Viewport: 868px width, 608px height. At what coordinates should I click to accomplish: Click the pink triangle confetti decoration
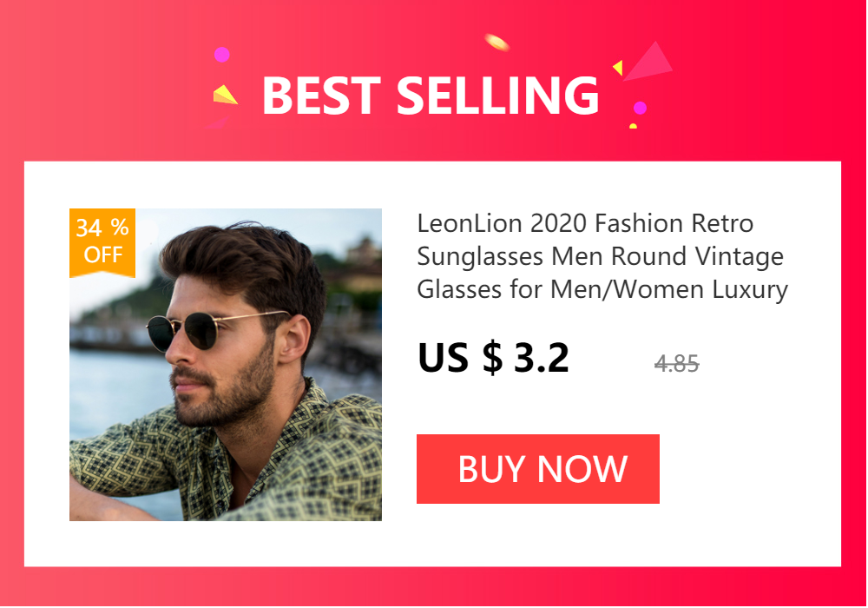coord(648,61)
